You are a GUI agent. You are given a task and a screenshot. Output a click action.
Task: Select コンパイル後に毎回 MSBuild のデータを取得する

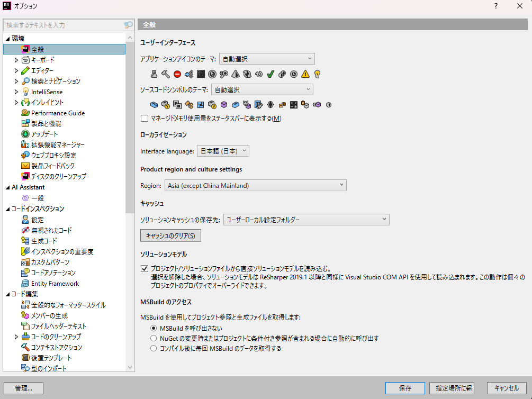(154, 348)
